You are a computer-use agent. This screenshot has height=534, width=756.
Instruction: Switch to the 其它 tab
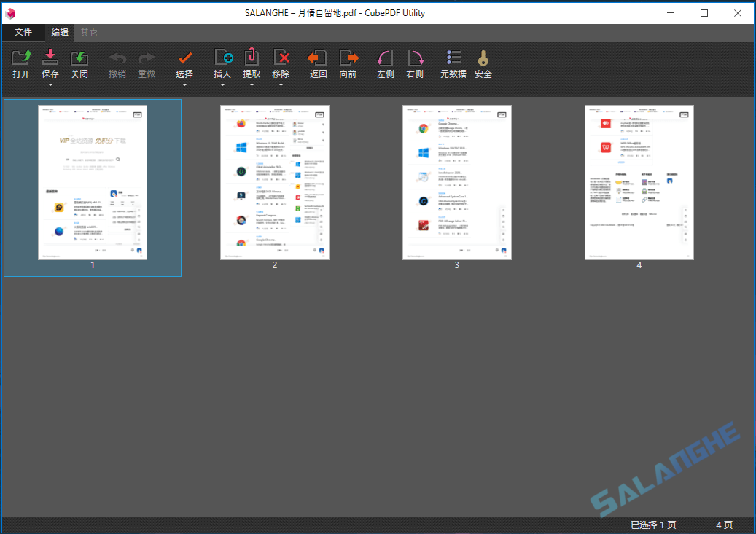(x=89, y=32)
